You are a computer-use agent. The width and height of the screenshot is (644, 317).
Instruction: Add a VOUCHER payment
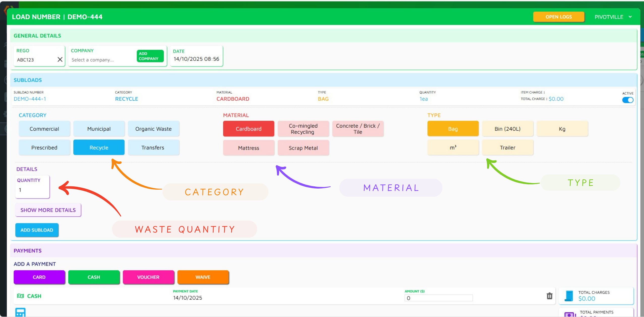pyautogui.click(x=148, y=277)
